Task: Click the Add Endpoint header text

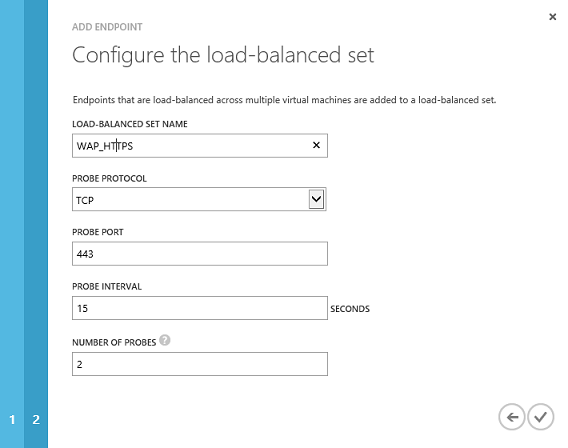Action: point(107,27)
